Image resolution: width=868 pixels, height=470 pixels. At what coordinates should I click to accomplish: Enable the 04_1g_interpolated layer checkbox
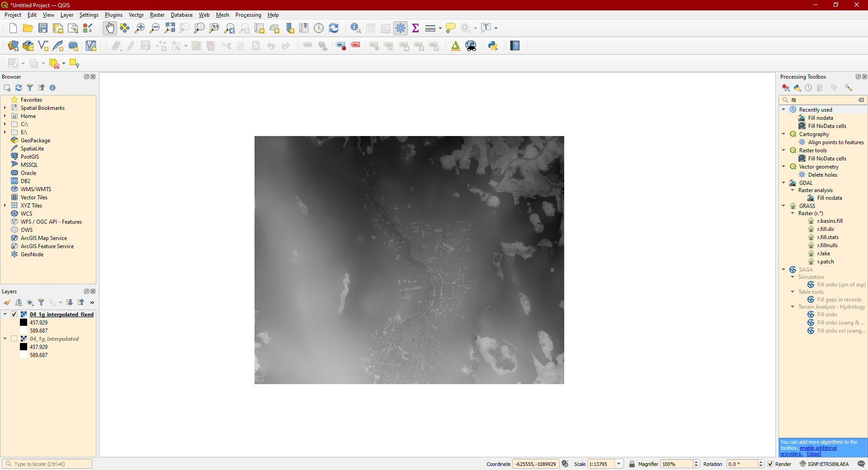pyautogui.click(x=14, y=339)
